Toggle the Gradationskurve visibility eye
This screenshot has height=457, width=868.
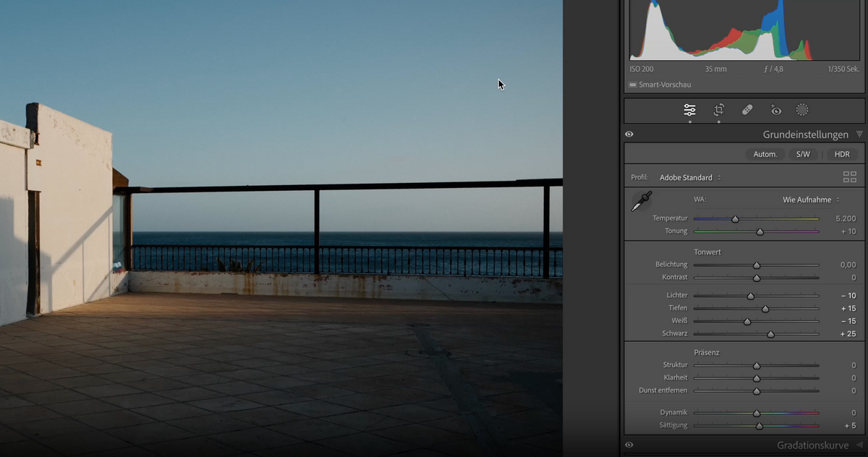tap(629, 444)
